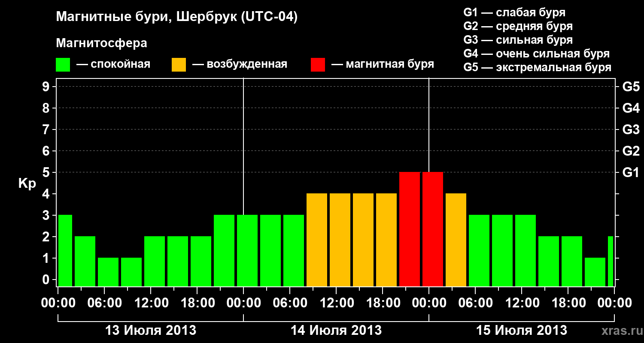Click the '— магнитная буря' legend label
This screenshot has width=644, height=343.
click(x=383, y=64)
